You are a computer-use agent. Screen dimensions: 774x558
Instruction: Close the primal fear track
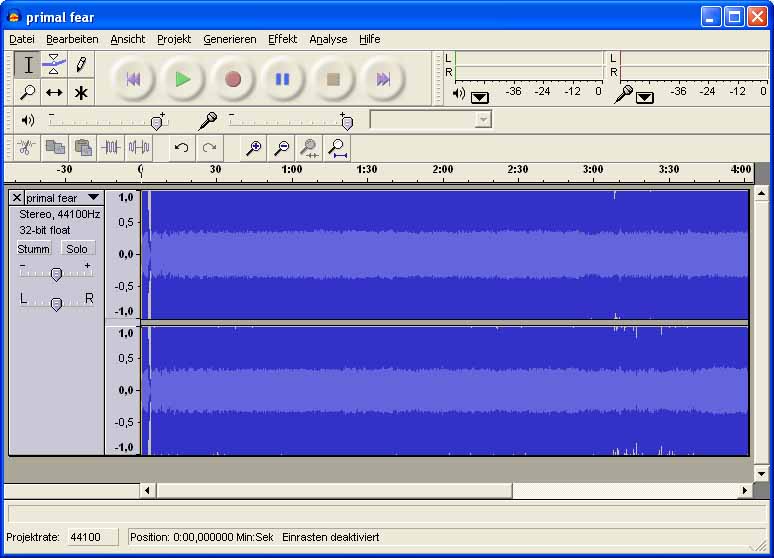pos(17,198)
